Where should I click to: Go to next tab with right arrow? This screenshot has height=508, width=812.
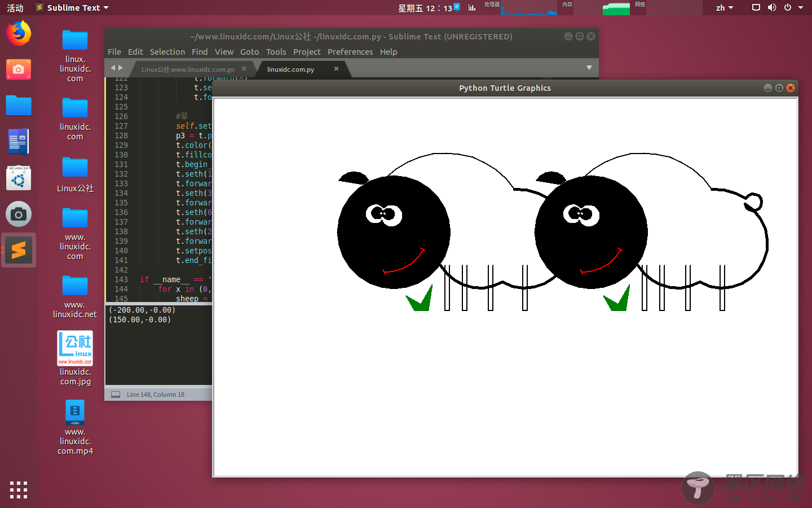[x=121, y=68]
